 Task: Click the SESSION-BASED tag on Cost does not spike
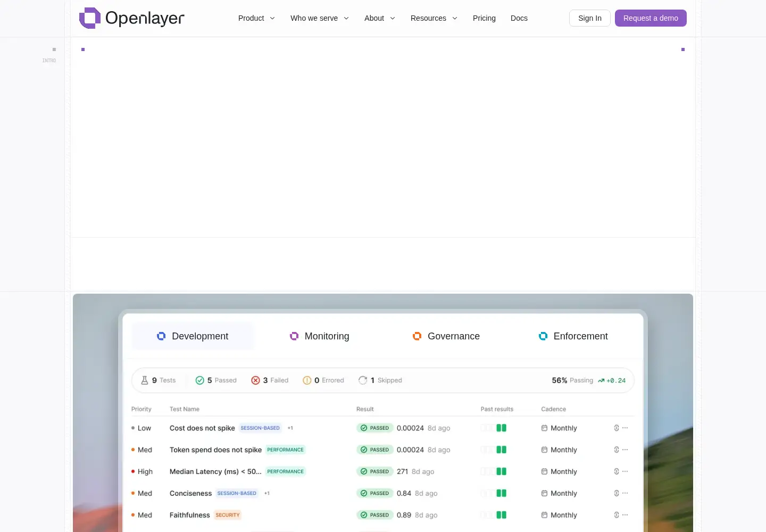tap(260, 428)
